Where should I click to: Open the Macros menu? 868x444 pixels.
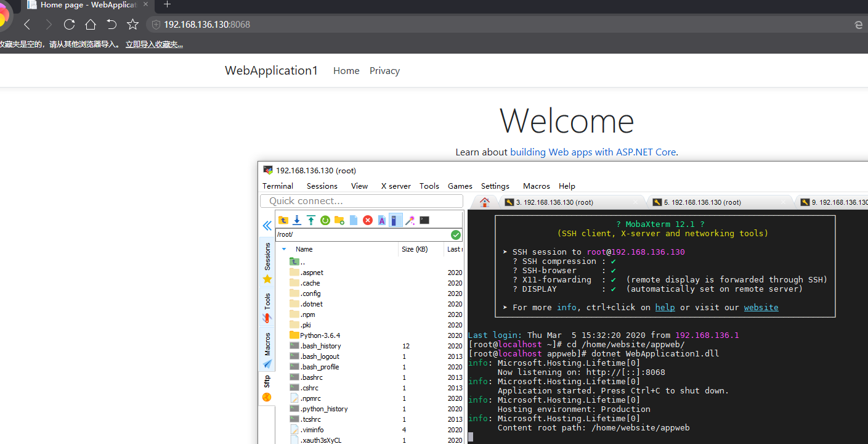[536, 186]
